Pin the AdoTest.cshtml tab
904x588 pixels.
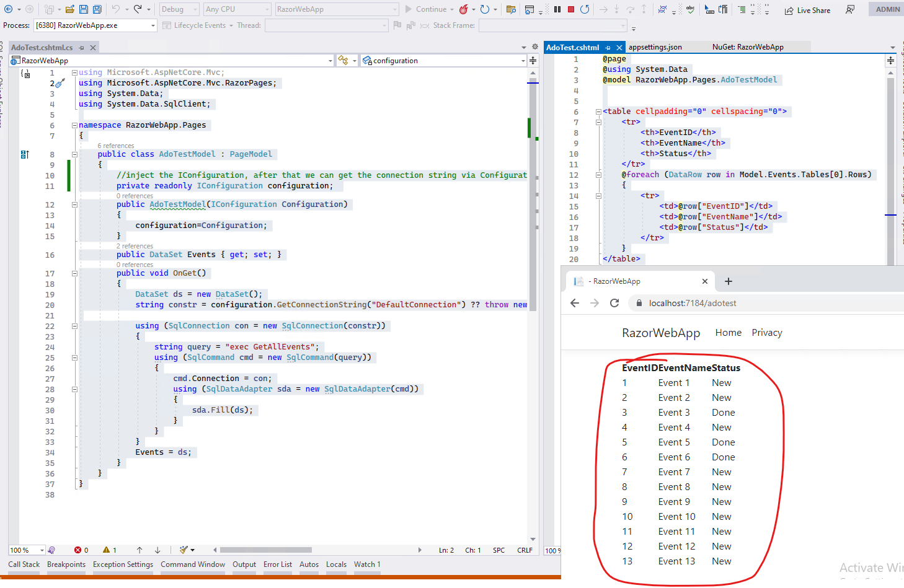pos(608,48)
